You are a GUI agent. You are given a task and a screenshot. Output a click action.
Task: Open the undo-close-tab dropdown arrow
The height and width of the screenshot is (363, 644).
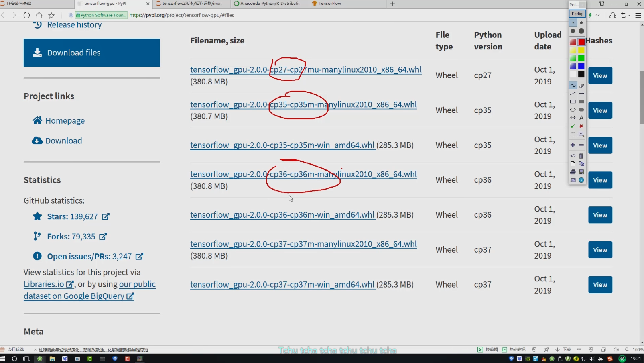point(630,15)
